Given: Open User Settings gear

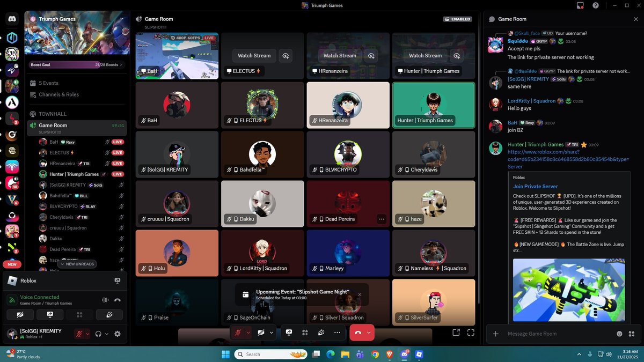Looking at the screenshot, I should [x=118, y=334].
